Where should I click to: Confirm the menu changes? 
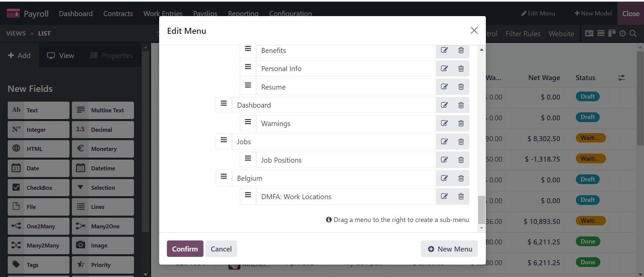pyautogui.click(x=185, y=249)
